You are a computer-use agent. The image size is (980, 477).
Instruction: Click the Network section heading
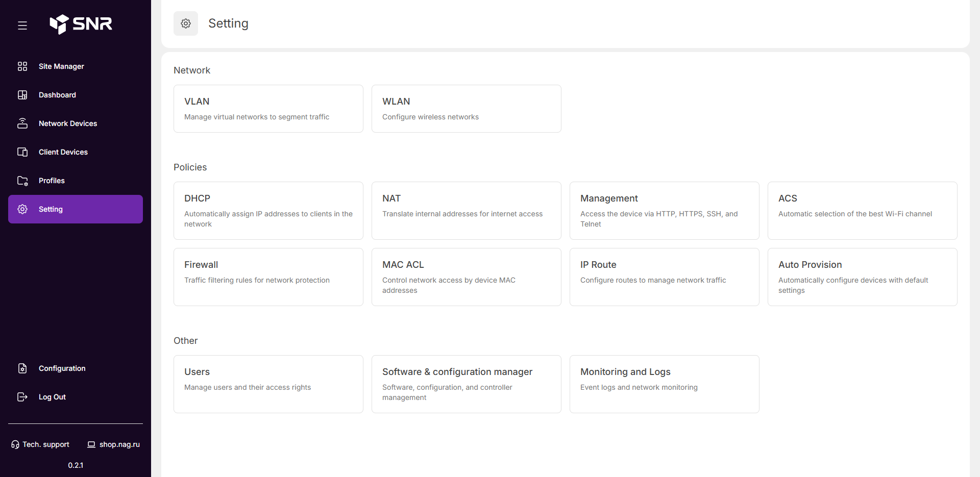click(192, 70)
